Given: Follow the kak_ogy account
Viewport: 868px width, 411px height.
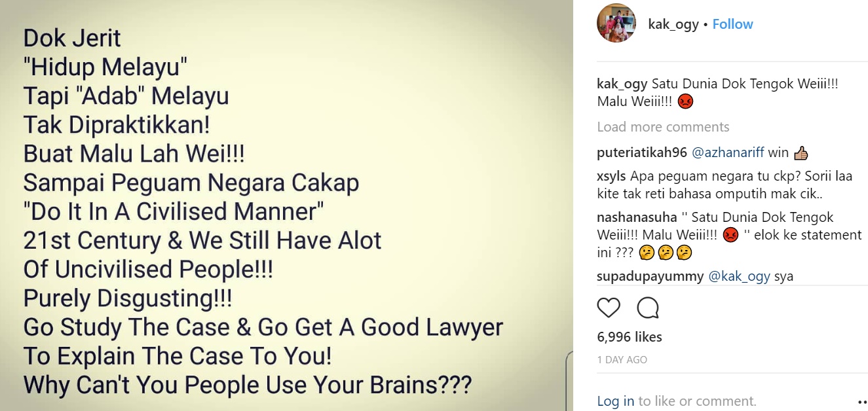Looking at the screenshot, I should pos(732,24).
